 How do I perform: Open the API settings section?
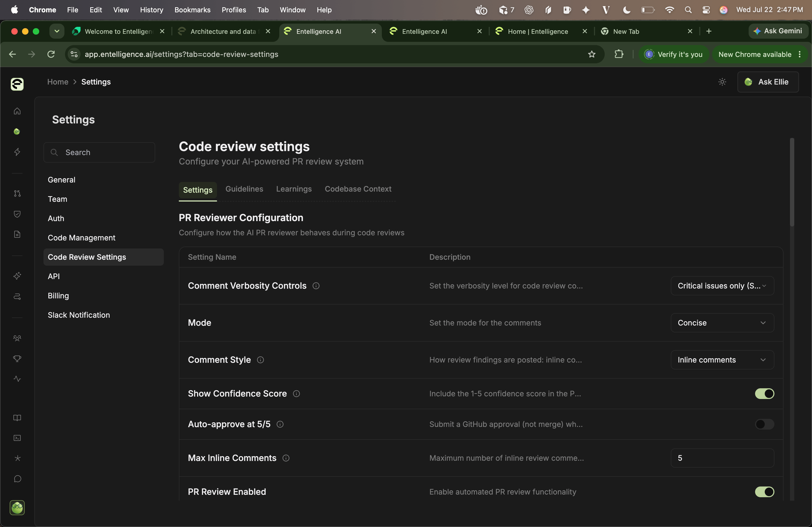click(x=53, y=276)
